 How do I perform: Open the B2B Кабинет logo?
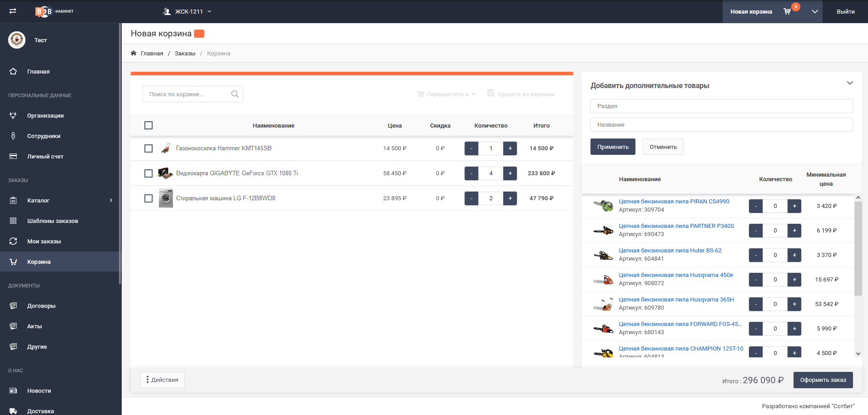point(54,11)
